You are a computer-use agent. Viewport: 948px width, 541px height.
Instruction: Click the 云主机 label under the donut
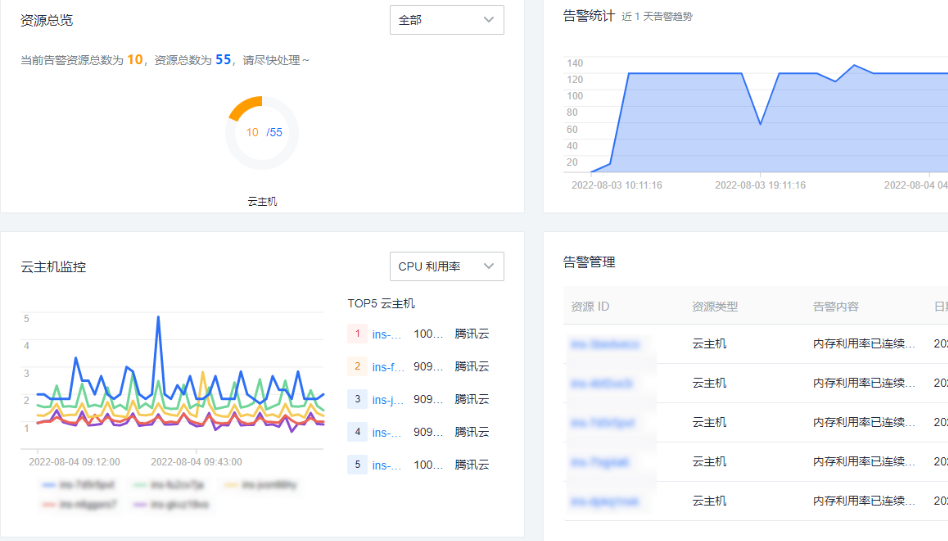coord(262,201)
